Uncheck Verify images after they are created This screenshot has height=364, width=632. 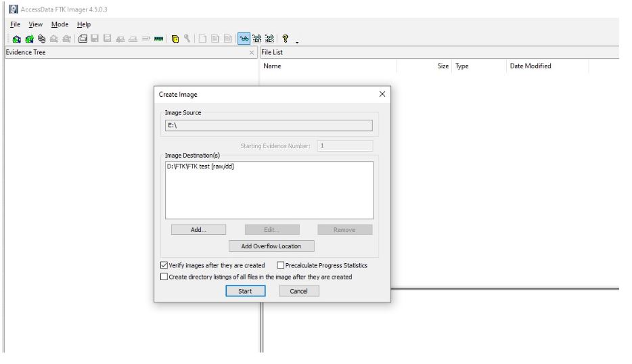click(164, 265)
